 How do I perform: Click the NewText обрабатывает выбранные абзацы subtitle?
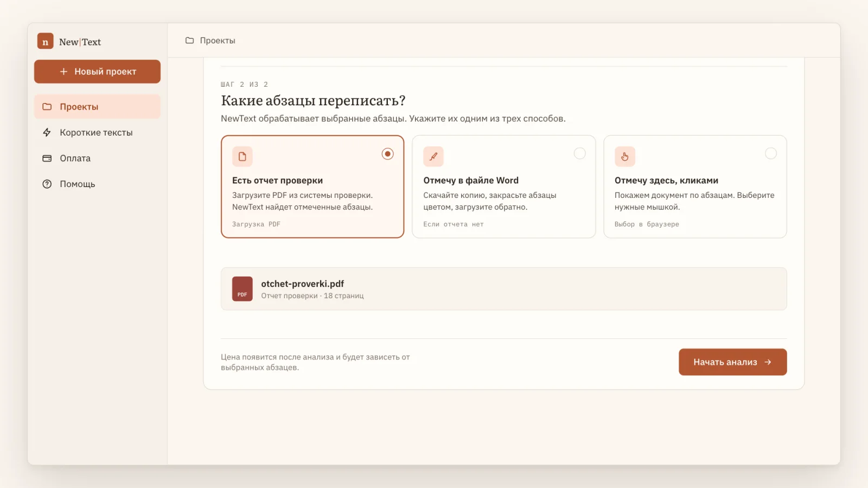[x=393, y=119]
